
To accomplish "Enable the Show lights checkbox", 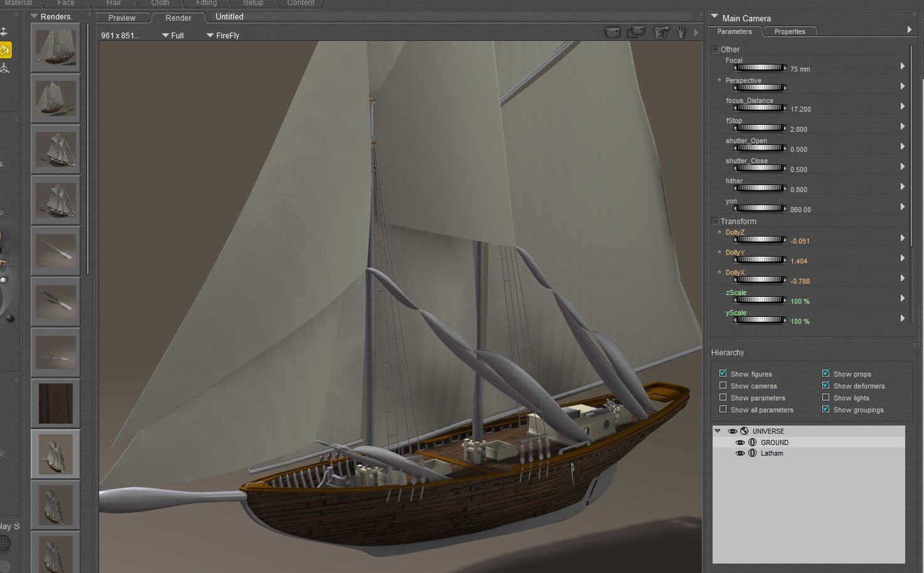I will [826, 397].
